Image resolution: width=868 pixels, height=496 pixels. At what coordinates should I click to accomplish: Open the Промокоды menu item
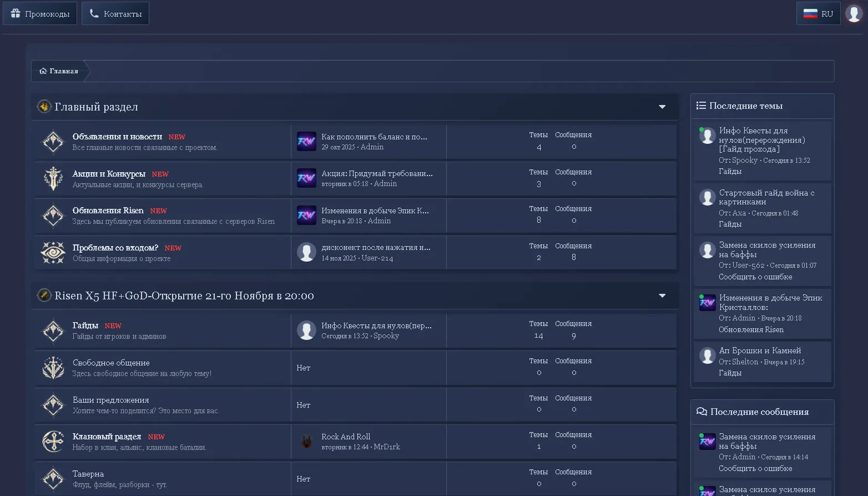[40, 13]
